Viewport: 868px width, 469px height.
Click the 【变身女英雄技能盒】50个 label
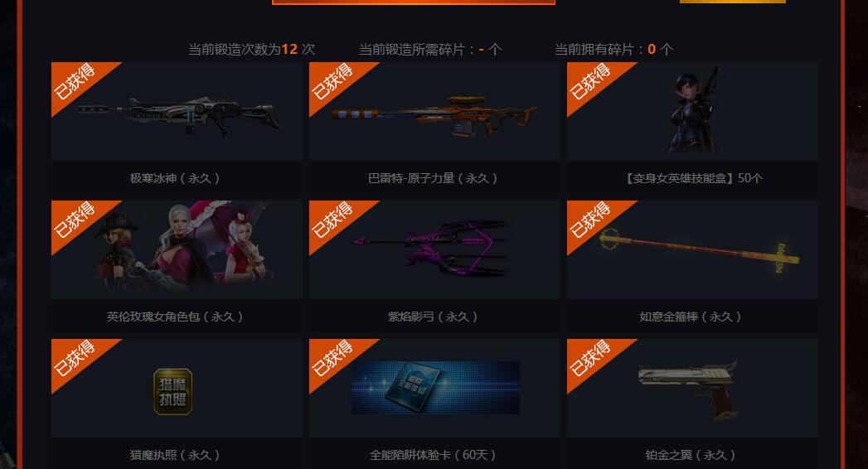point(692,178)
